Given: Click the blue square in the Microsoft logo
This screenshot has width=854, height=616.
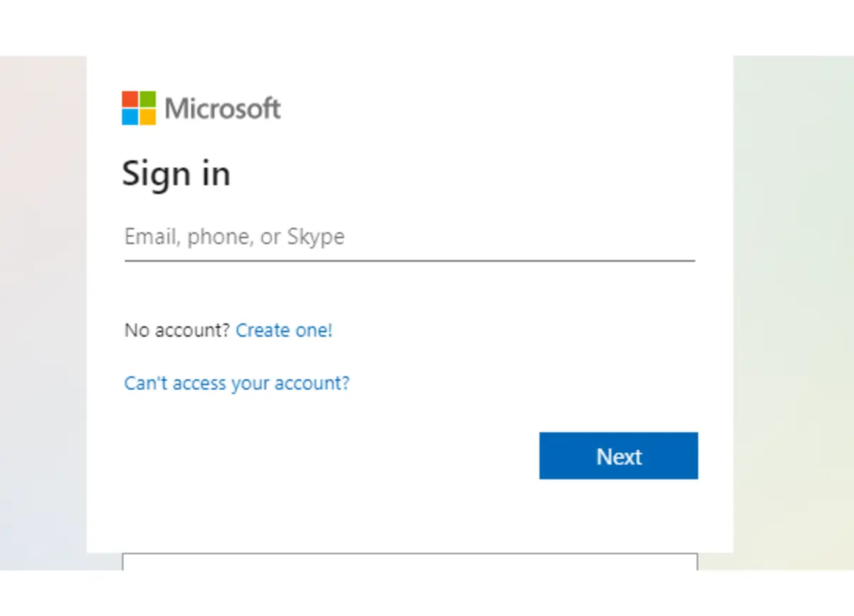Looking at the screenshot, I should [130, 117].
